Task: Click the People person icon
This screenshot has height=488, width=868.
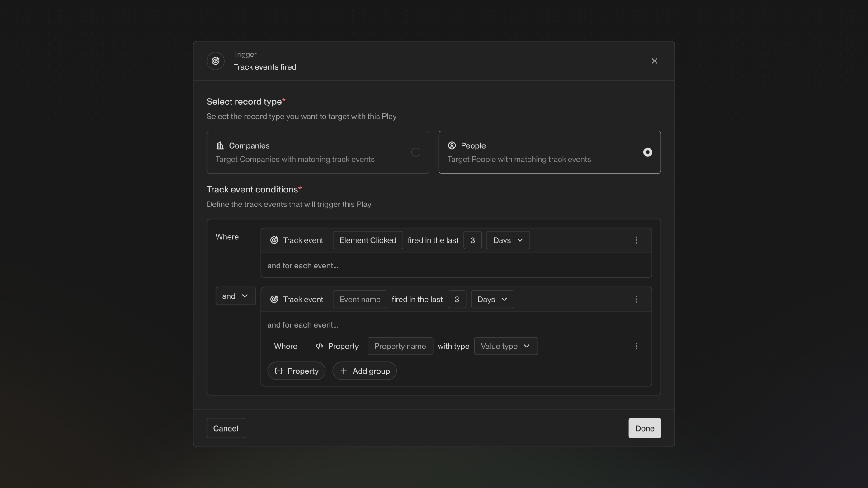Action: 452,145
